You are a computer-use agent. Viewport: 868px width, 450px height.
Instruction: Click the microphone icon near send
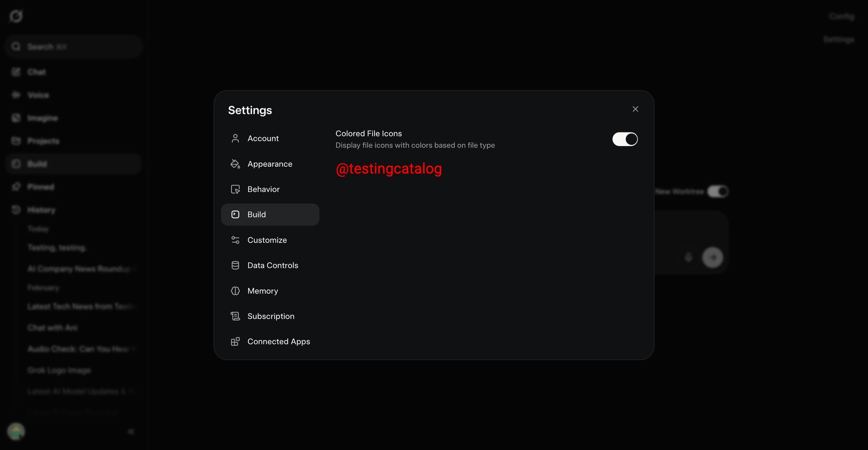tap(688, 258)
